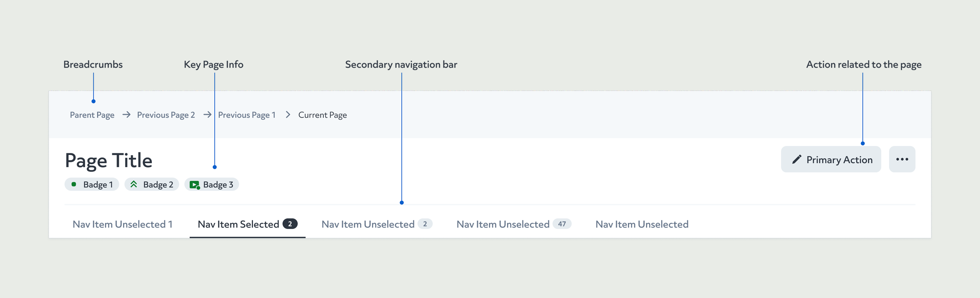Viewport: 980px width, 298px height.
Task: Click the Previous Page 1 breadcrumb
Action: (x=247, y=114)
